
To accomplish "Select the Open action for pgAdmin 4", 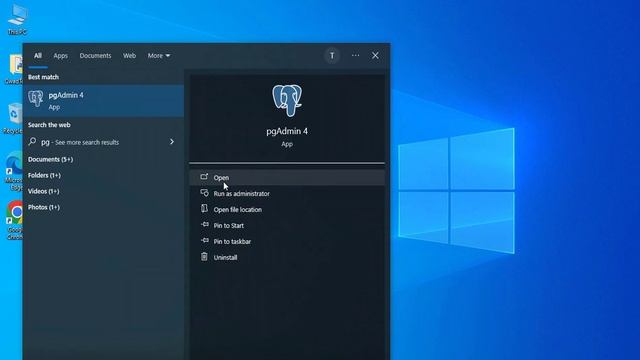I will tap(287, 178).
